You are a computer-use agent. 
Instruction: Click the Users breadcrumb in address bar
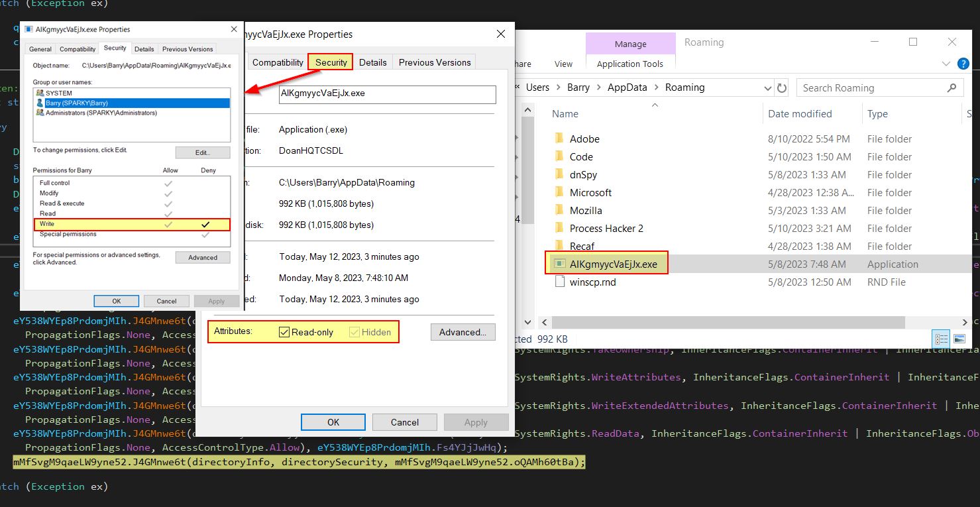[537, 87]
